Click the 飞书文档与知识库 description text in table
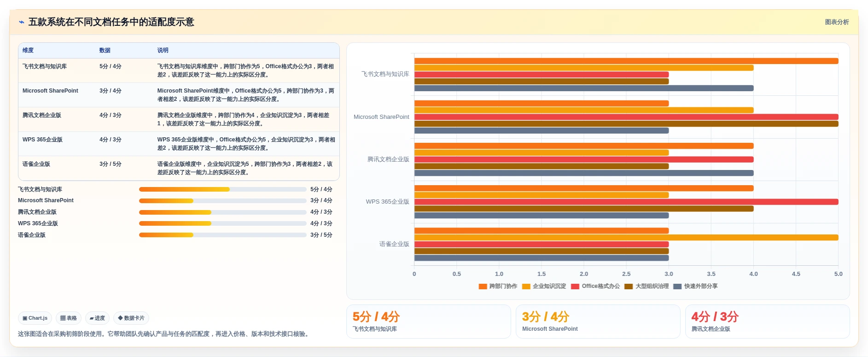The width and height of the screenshot is (868, 357). [246, 70]
